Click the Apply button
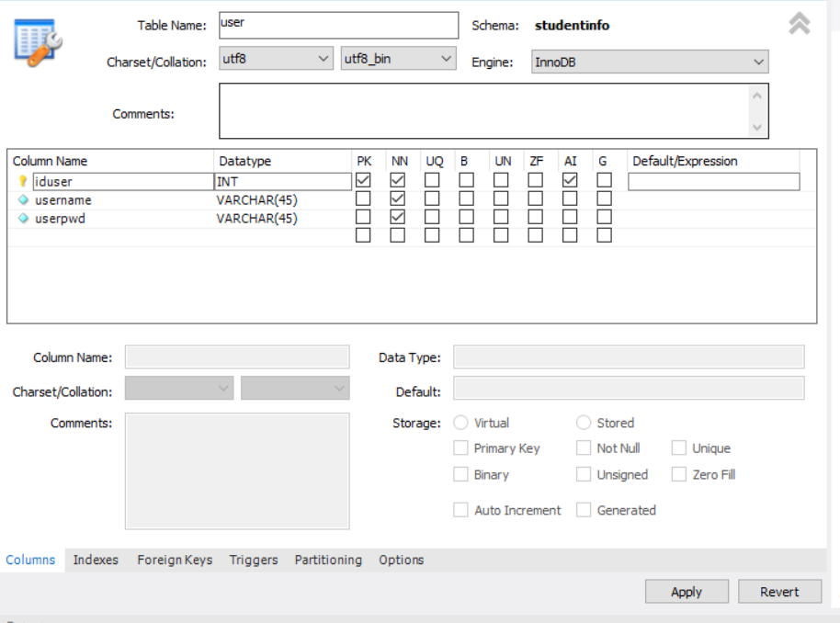This screenshot has height=623, width=840. point(687,592)
